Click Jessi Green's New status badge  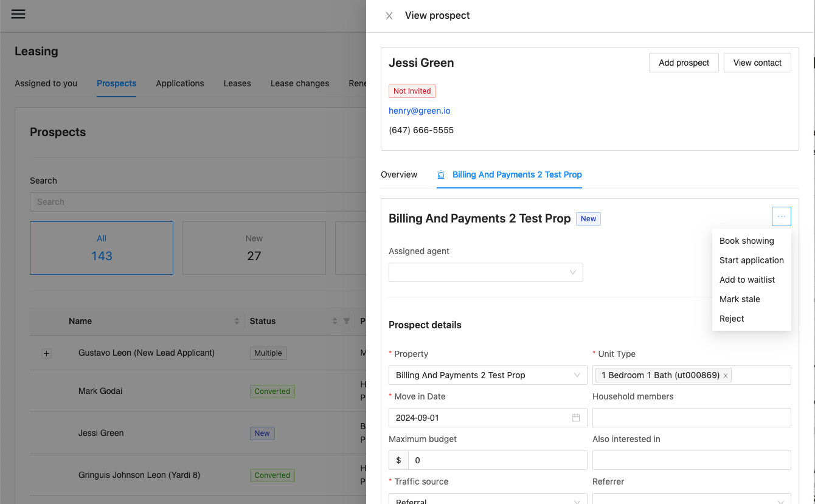pyautogui.click(x=262, y=433)
